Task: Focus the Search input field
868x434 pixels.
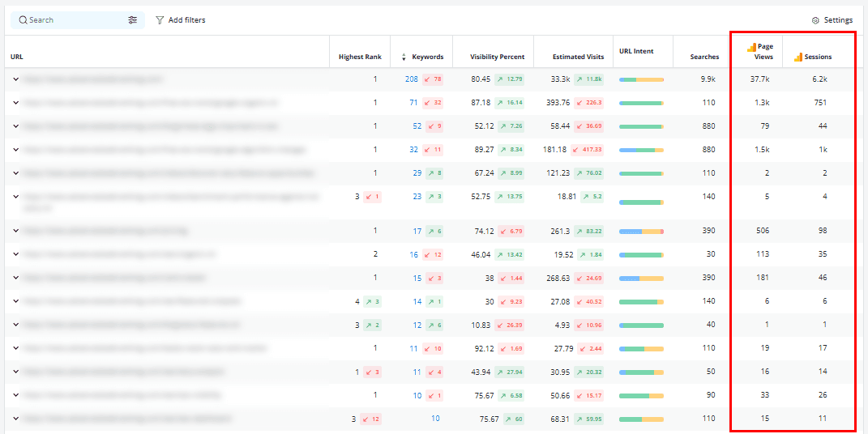Action: tap(78, 20)
